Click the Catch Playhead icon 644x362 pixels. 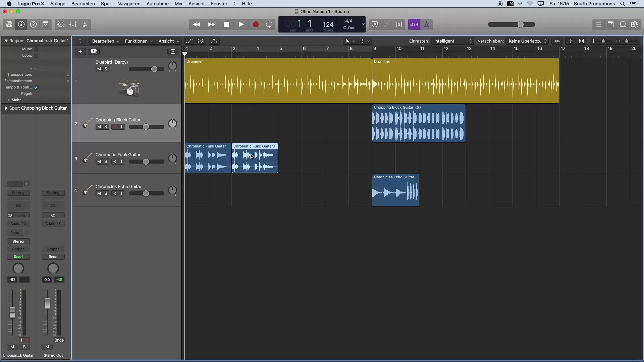pyautogui.click(x=214, y=41)
